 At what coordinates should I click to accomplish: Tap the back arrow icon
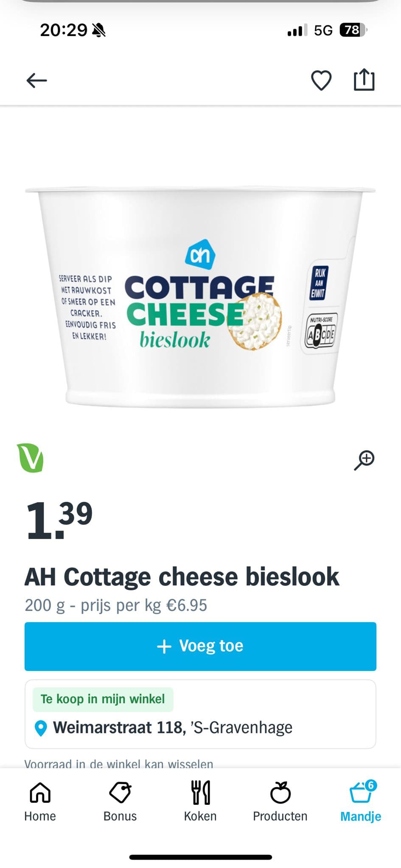36,80
